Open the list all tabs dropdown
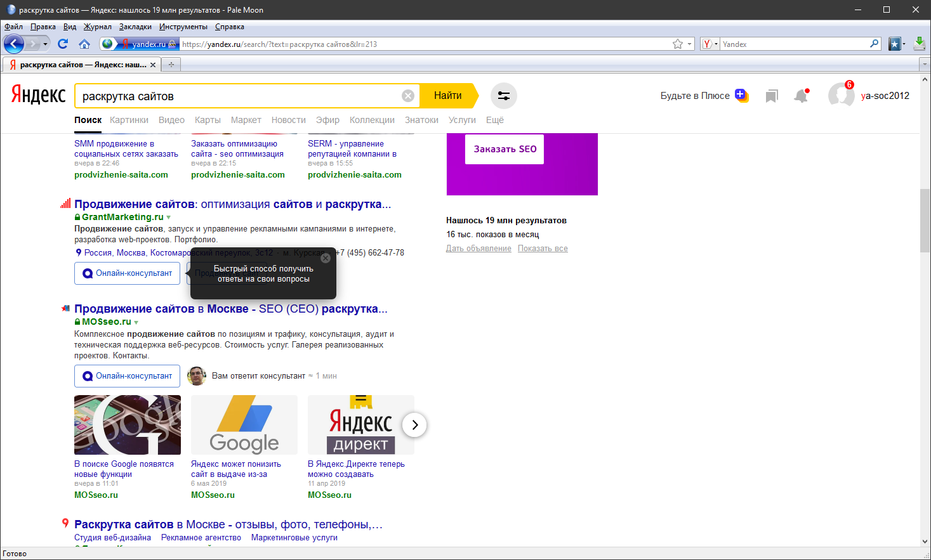931x560 pixels. [x=924, y=65]
